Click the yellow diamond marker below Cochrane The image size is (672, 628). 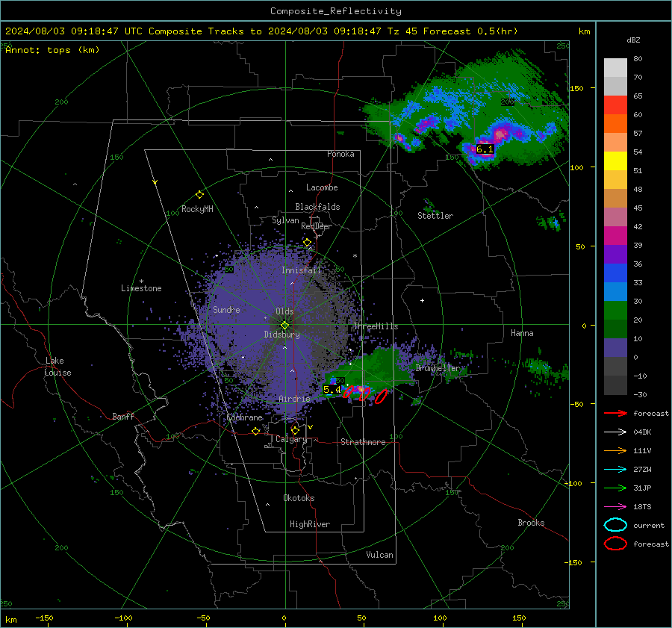click(255, 431)
